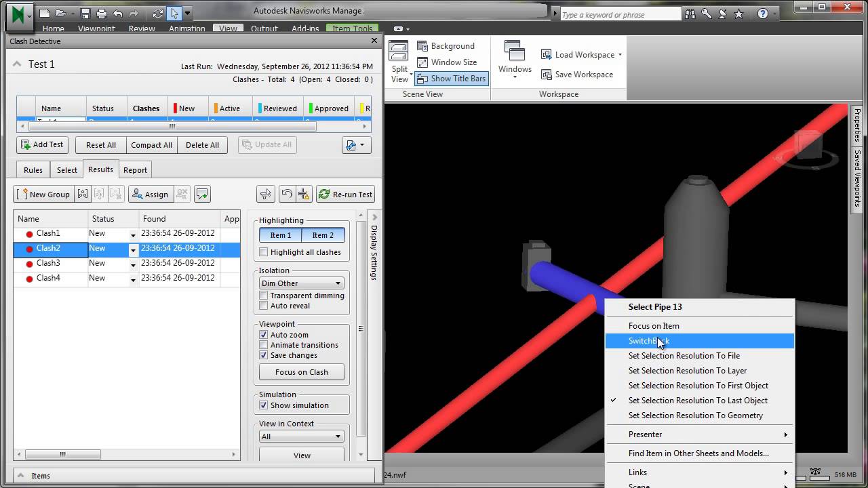Select SwitchBack in context menu
Viewport: 868px width, 488px height.
699,341
